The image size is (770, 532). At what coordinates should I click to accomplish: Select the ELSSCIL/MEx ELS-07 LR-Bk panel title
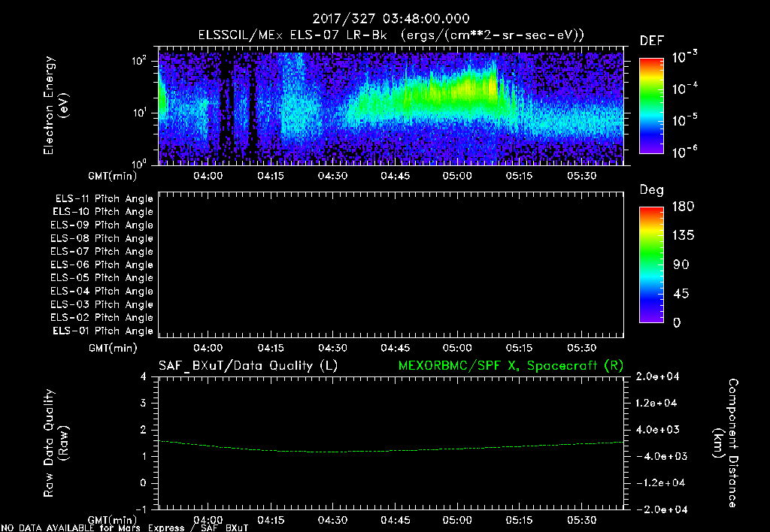pos(391,35)
